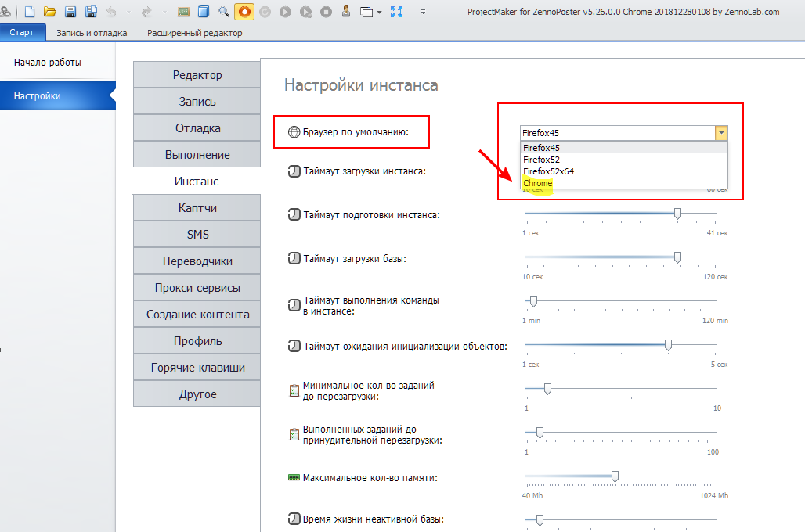Go to the Отладка settings section
The height and width of the screenshot is (532, 805).
coord(197,128)
